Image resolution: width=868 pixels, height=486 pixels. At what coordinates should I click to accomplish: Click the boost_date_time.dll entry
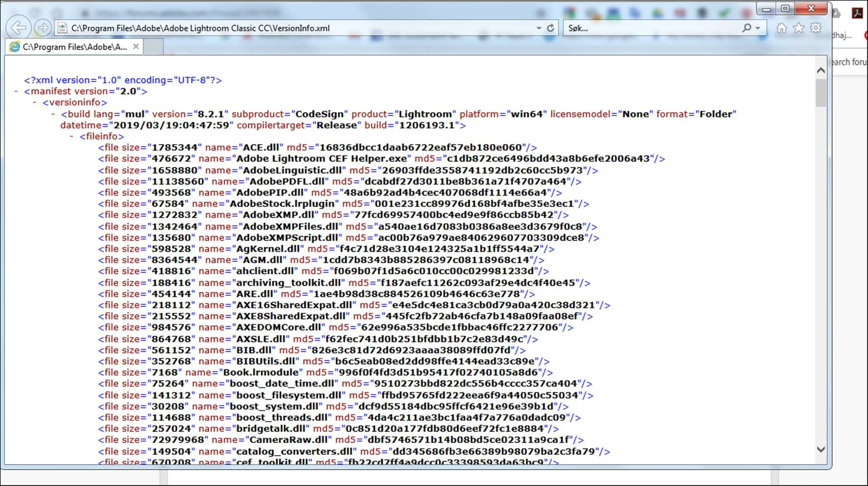tap(345, 384)
